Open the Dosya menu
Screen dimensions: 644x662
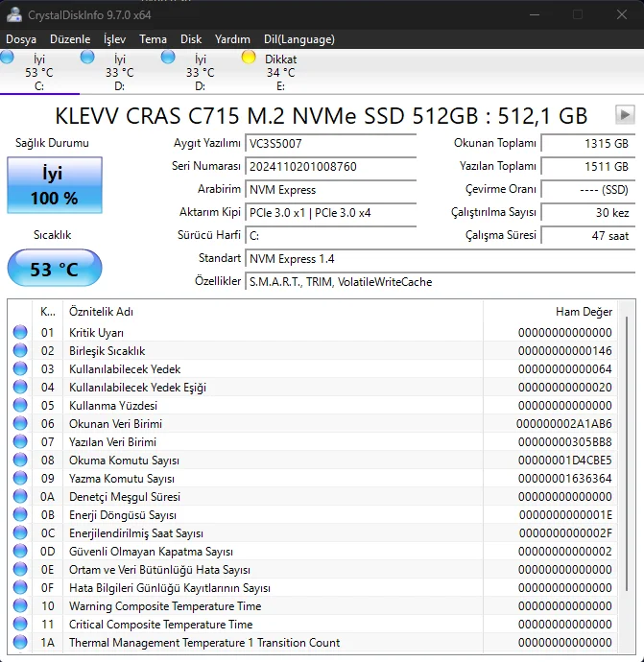pos(21,39)
